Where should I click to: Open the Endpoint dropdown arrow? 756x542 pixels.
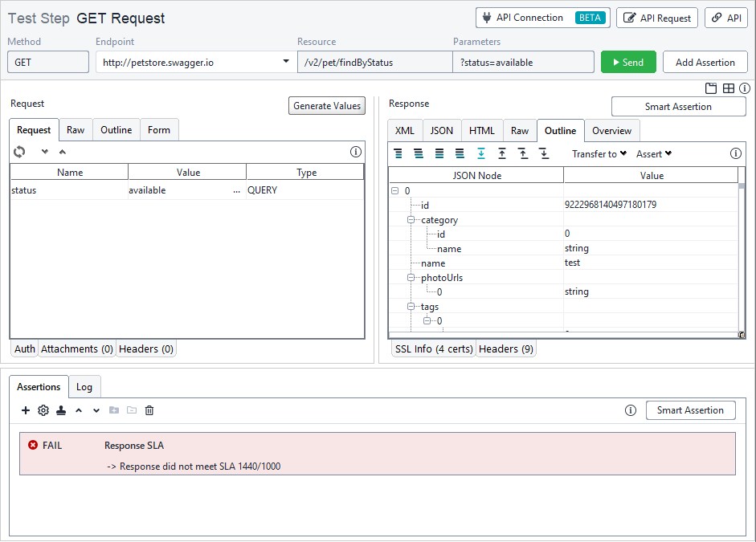click(285, 61)
